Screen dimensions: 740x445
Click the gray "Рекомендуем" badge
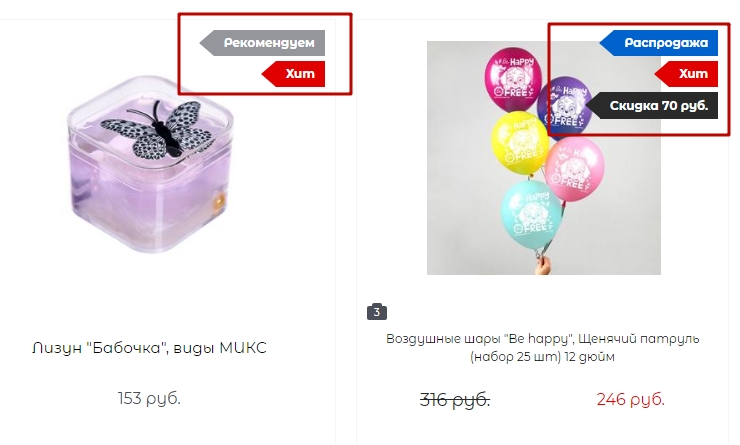point(263,43)
